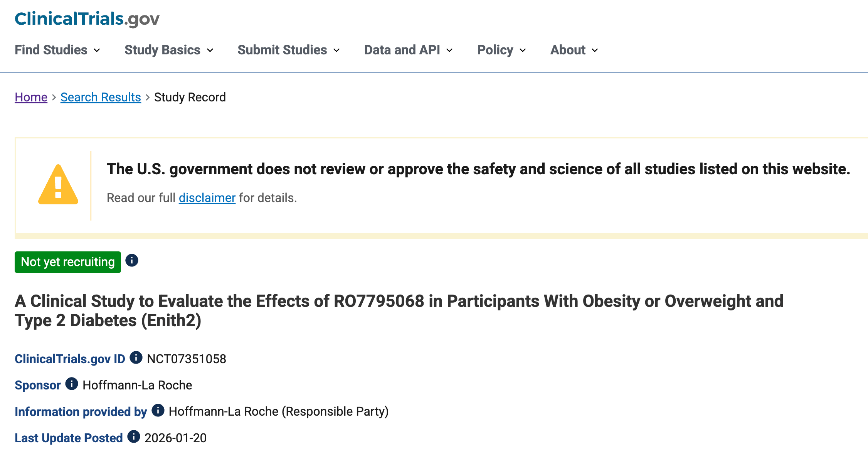The height and width of the screenshot is (465, 868).
Task: Click info icon next to Not yet recruiting
Action: (132, 261)
